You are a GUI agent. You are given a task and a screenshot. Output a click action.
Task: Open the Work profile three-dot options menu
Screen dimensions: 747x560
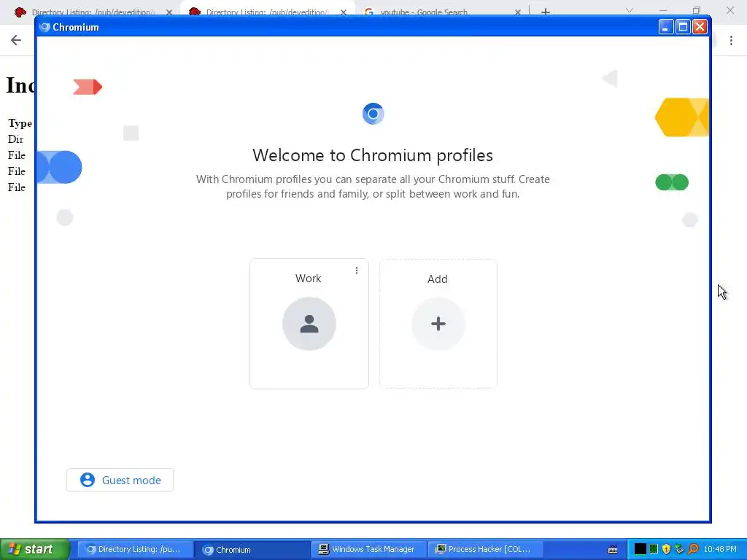pyautogui.click(x=356, y=271)
